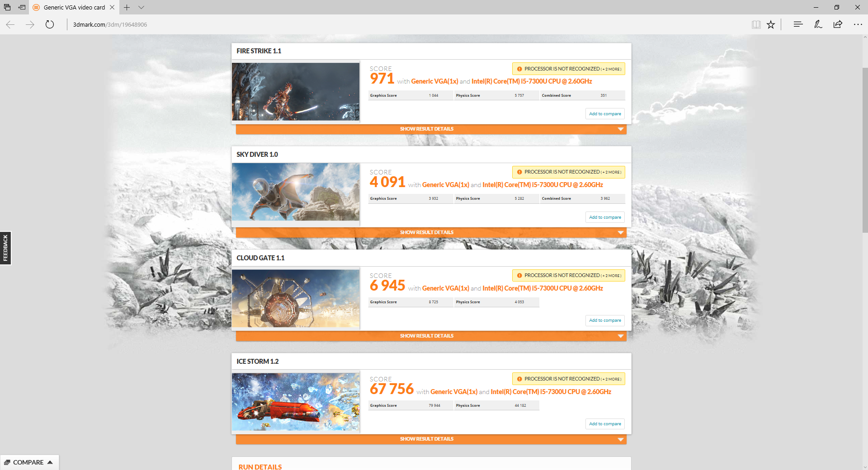
Task: Click the Compare panel stack icon
Action: (7, 462)
